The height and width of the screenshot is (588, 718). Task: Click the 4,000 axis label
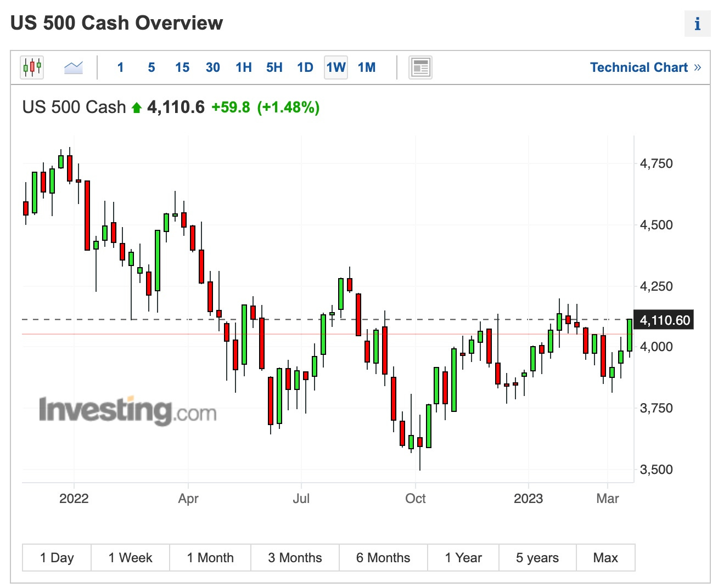pyautogui.click(x=656, y=347)
